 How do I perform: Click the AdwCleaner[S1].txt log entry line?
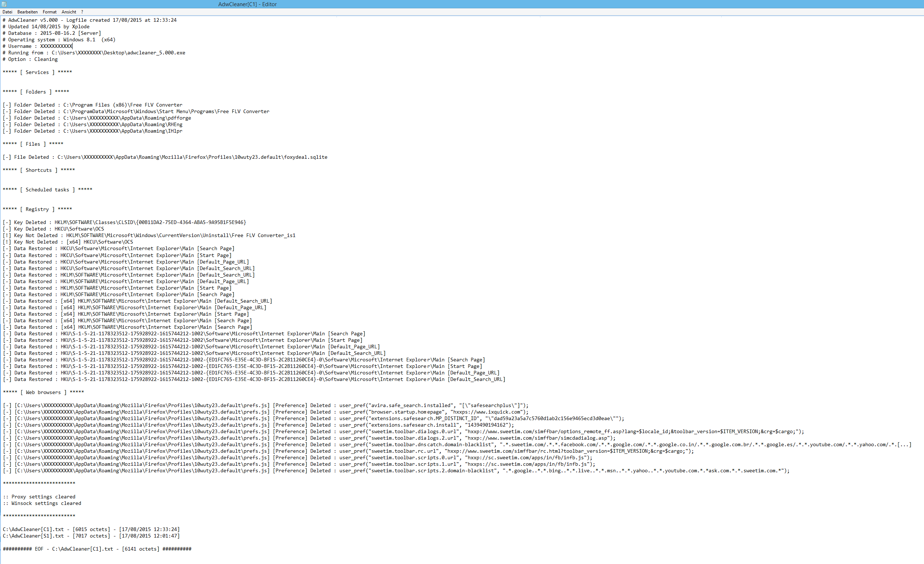pyautogui.click(x=91, y=536)
